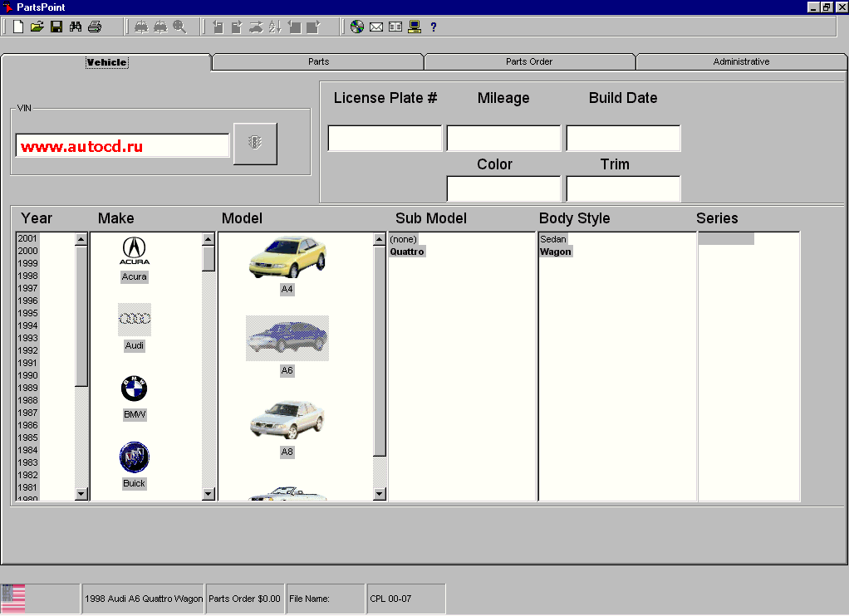This screenshot has width=849, height=616.
Task: Click the grayed car icon beside the magnifier
Action: click(161, 27)
